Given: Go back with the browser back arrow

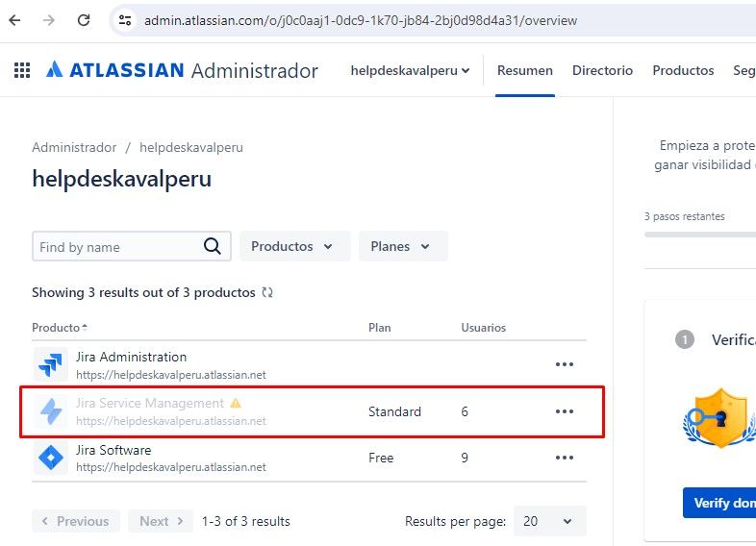Looking at the screenshot, I should (15, 20).
